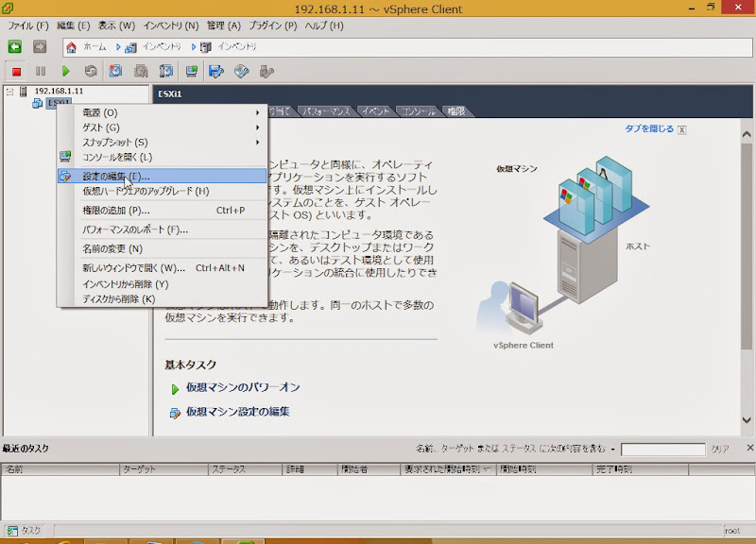
Task: Switch to the コンソール tab
Action: point(418,111)
